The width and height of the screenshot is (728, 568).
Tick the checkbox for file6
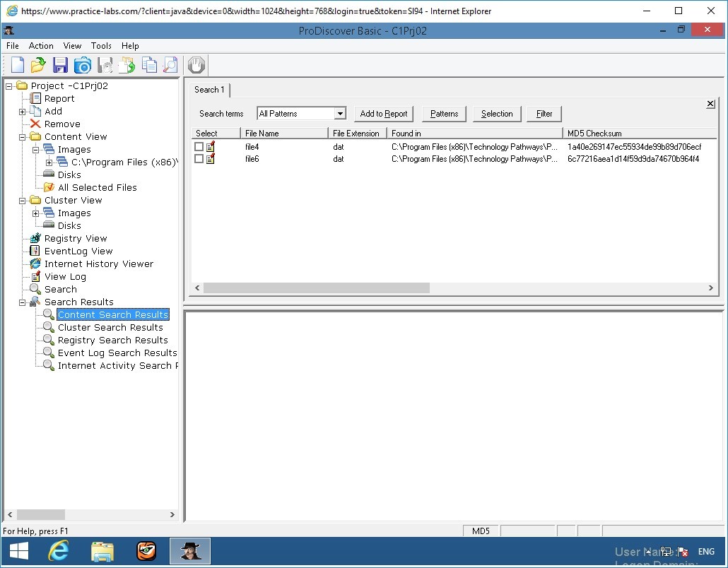(199, 159)
